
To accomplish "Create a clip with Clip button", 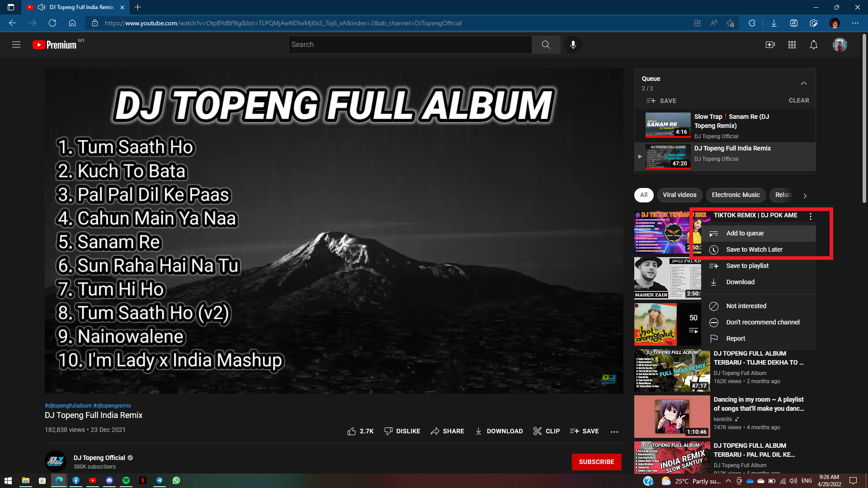I will (546, 431).
